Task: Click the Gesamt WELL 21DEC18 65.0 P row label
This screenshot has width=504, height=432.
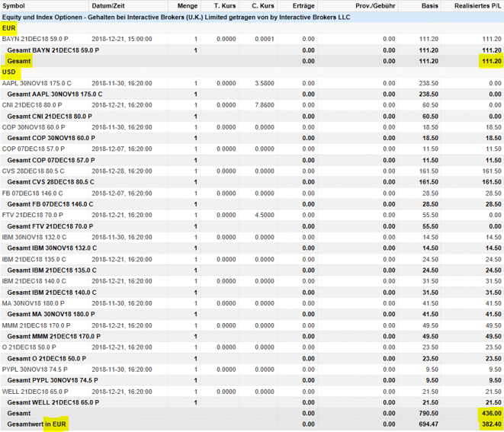Action: (x=53, y=403)
